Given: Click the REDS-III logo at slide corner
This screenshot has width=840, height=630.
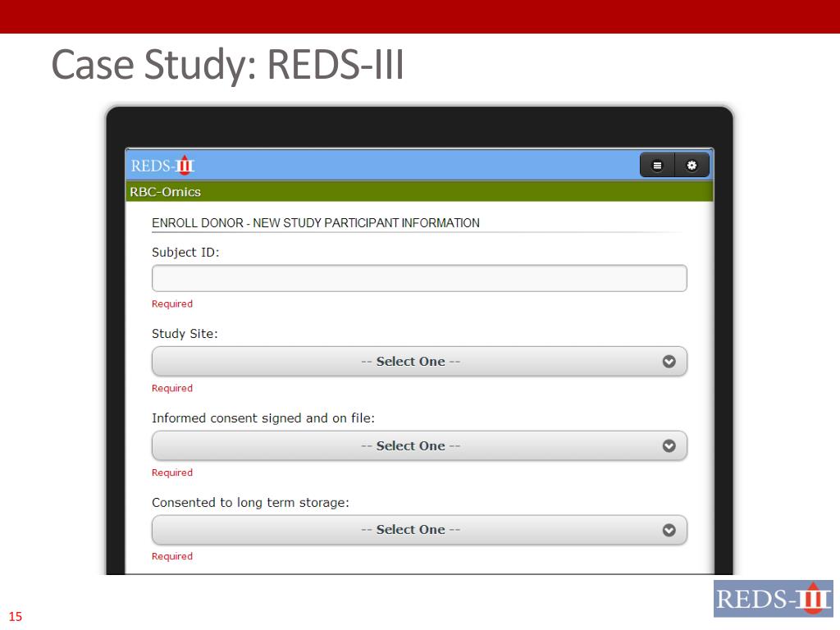Looking at the screenshot, I should (773, 598).
